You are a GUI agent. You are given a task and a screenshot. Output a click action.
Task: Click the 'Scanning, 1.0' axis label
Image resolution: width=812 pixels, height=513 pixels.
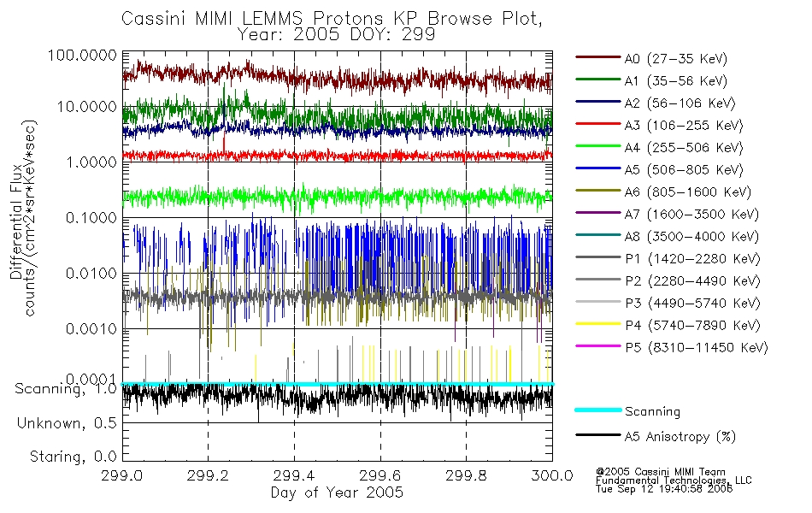[x=66, y=389]
